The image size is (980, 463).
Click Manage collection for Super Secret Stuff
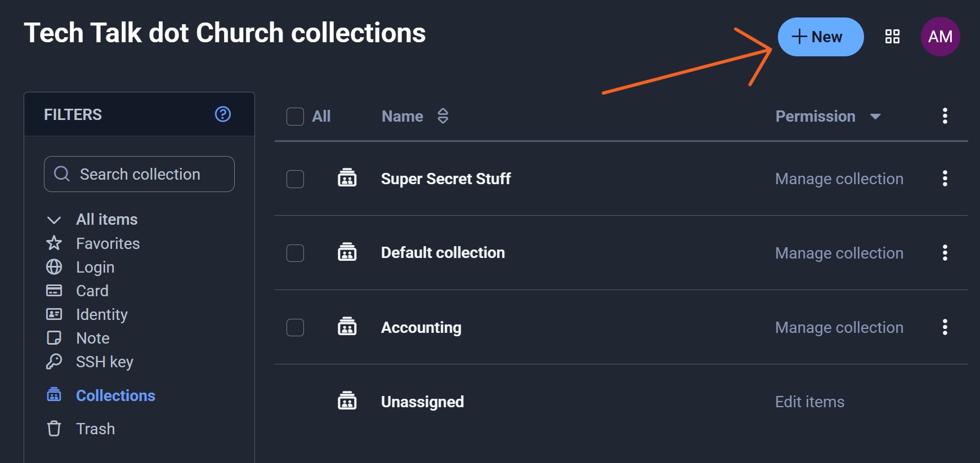click(x=839, y=179)
